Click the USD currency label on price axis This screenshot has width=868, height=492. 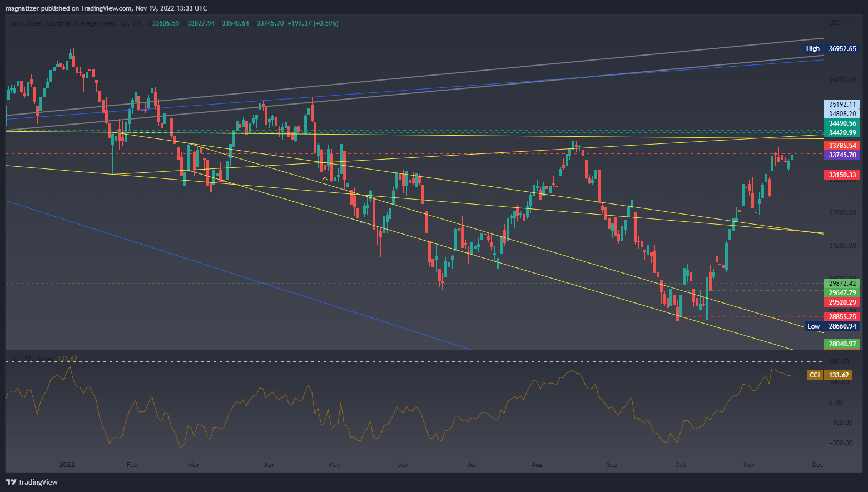coord(835,23)
